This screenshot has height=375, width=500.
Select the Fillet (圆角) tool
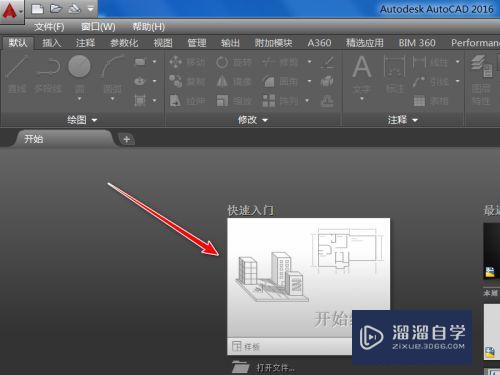tap(280, 81)
